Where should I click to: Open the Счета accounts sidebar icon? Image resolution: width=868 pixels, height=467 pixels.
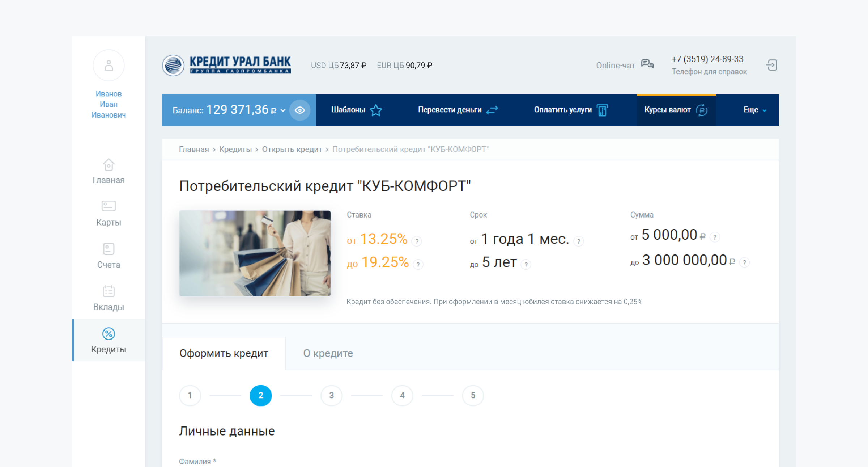point(109,249)
